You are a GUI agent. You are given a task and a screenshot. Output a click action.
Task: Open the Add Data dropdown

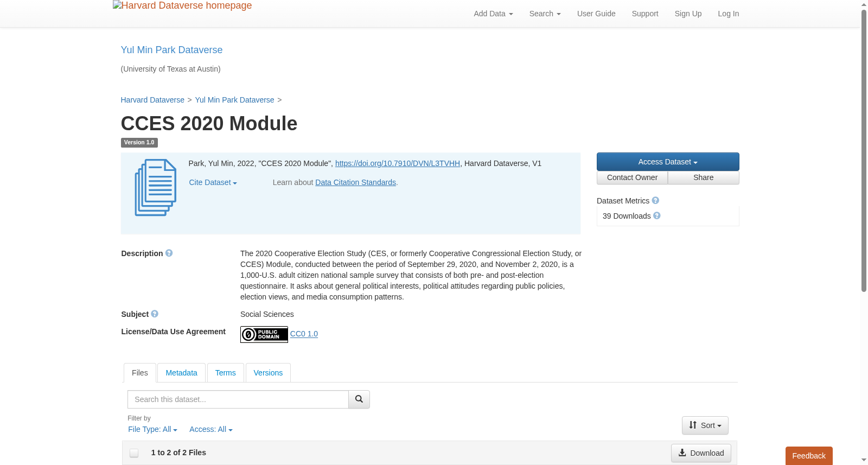coord(493,14)
